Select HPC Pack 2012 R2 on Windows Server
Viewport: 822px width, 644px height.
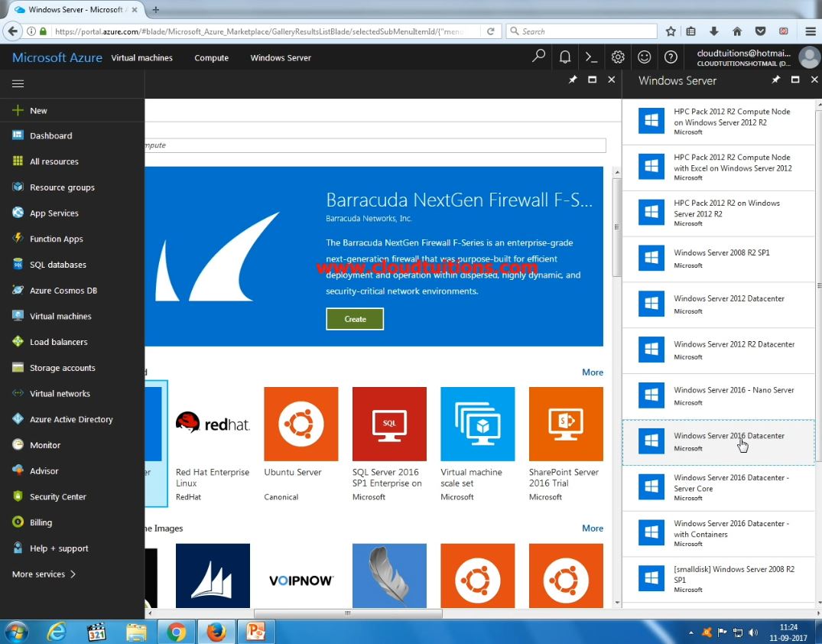(718, 213)
